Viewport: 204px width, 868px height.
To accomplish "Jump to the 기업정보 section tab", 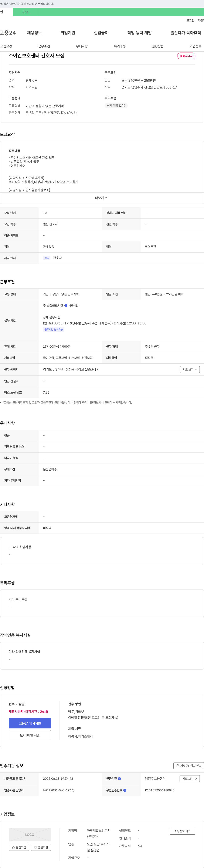I will point(195,46).
